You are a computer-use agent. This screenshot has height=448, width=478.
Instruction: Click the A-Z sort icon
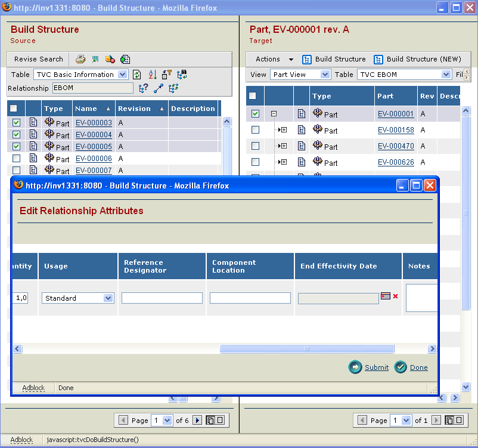pyautogui.click(x=152, y=75)
